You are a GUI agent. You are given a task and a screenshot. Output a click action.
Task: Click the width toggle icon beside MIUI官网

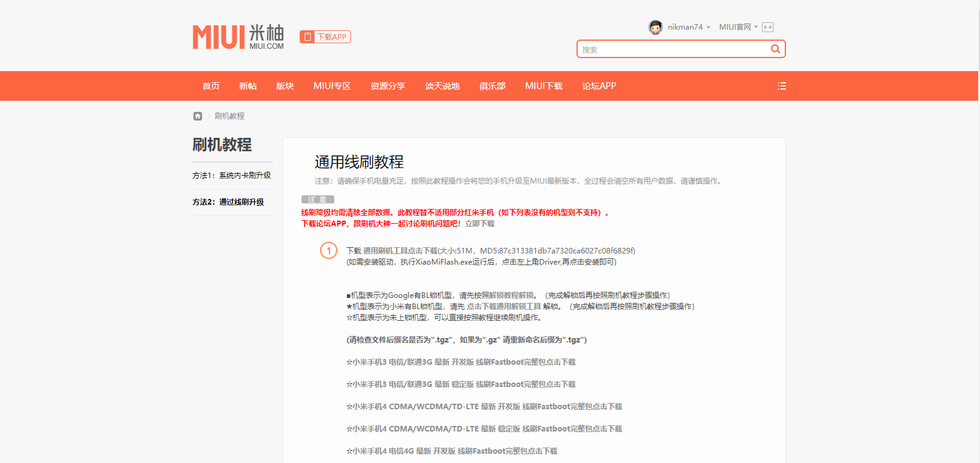point(767,27)
